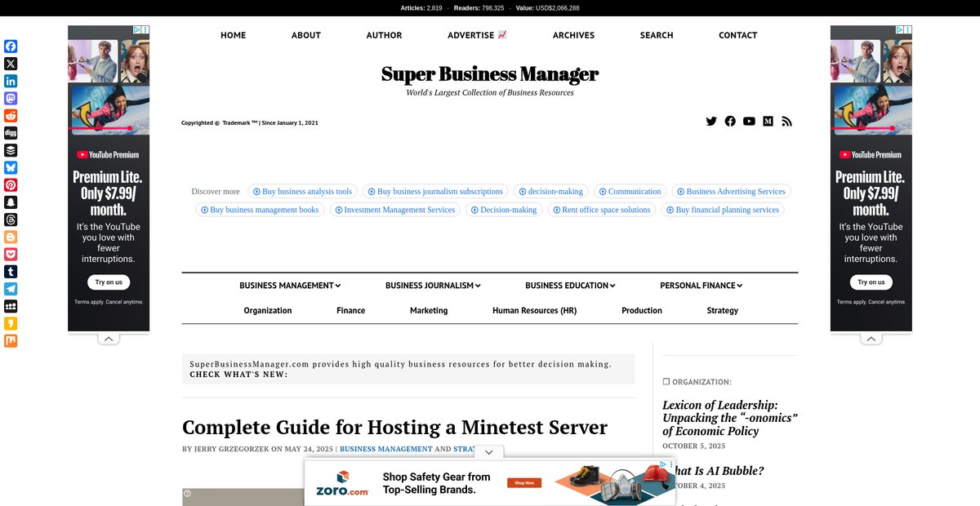Open the Advertise menu item

(477, 35)
